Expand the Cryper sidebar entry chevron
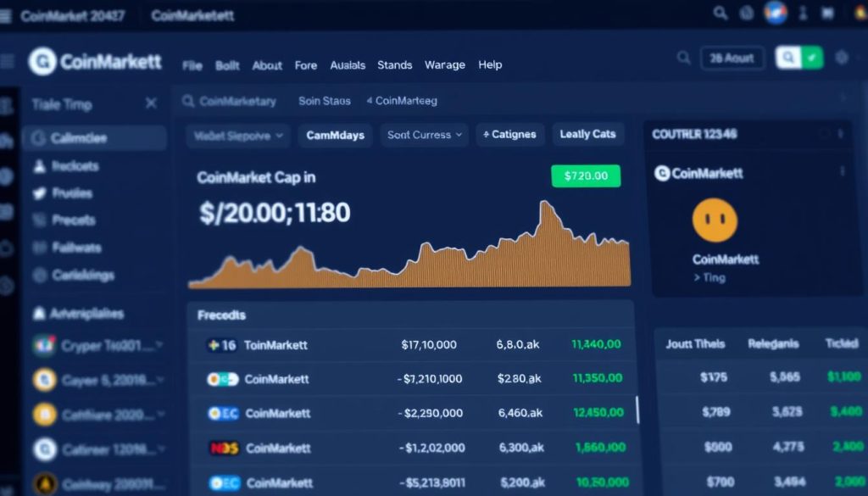Image resolution: width=868 pixels, height=496 pixels. coord(159,345)
